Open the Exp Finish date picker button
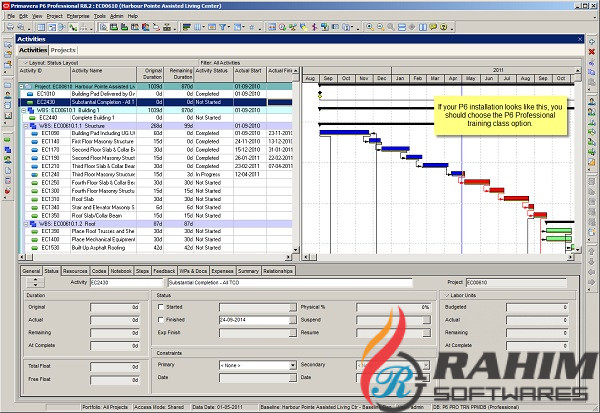This screenshot has height=413, width=600. pyautogui.click(x=293, y=333)
